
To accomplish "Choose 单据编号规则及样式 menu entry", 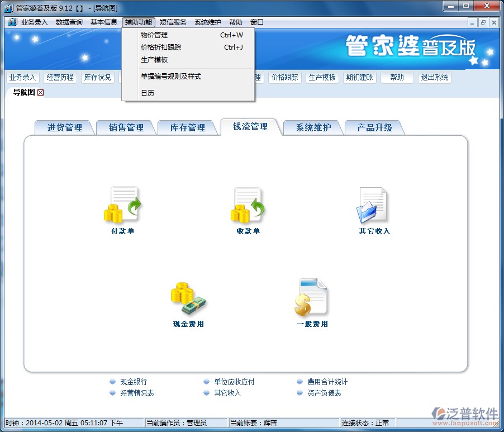I will 188,77.
